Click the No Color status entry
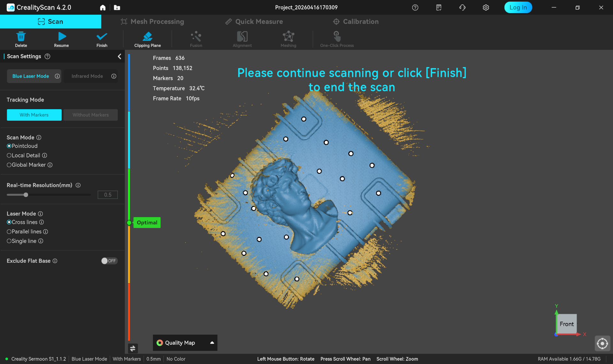This screenshot has height=364, width=613. (x=176, y=359)
